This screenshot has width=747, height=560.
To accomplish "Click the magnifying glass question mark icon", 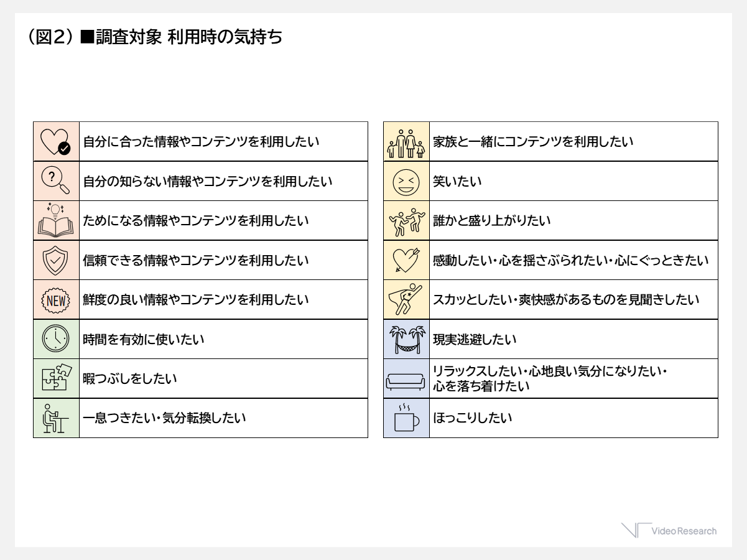I will tap(55, 181).
